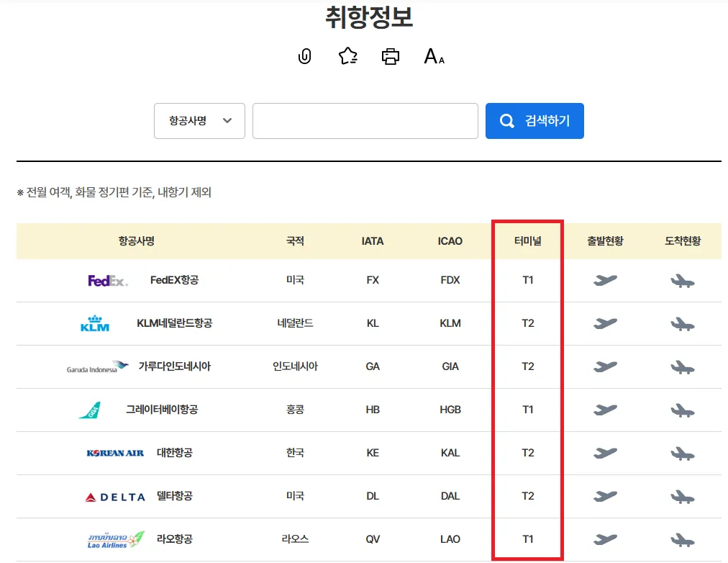Open the 항공사명 search type dropdown

[200, 121]
